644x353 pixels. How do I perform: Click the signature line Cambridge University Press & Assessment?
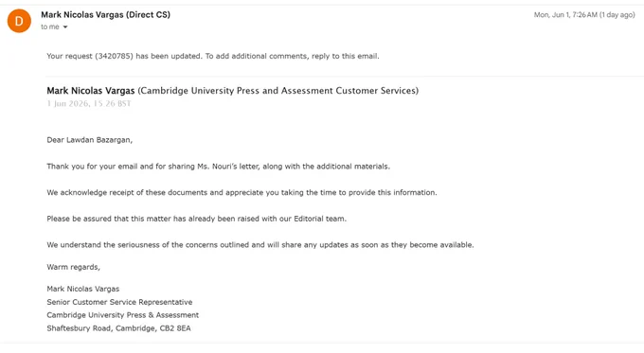[122, 315]
